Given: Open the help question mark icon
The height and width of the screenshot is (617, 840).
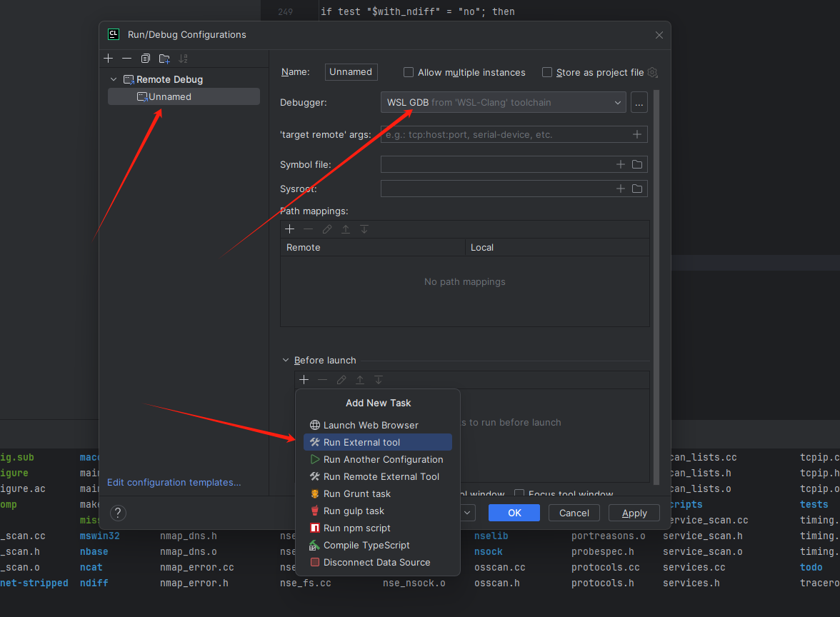Looking at the screenshot, I should tap(119, 513).
